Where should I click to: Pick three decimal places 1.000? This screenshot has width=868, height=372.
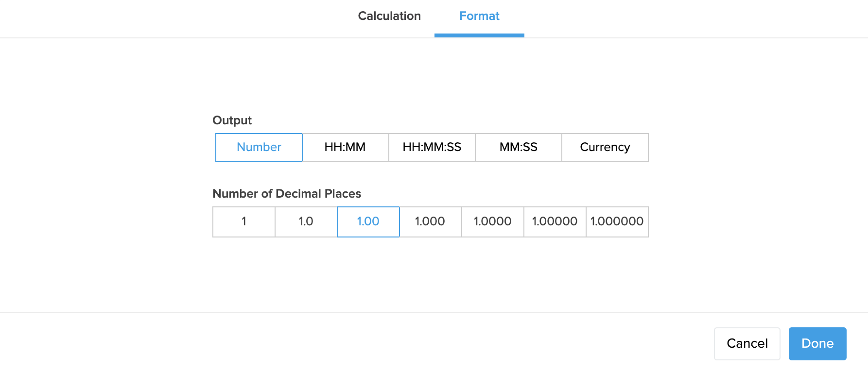(x=430, y=222)
